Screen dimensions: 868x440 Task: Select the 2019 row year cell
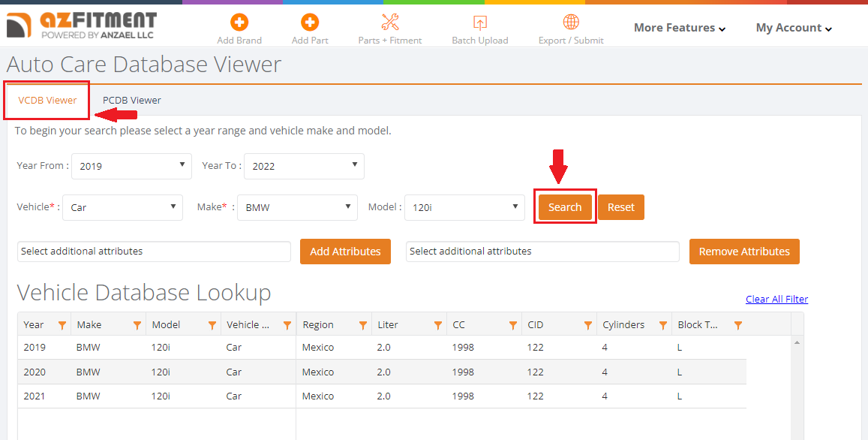pos(35,348)
